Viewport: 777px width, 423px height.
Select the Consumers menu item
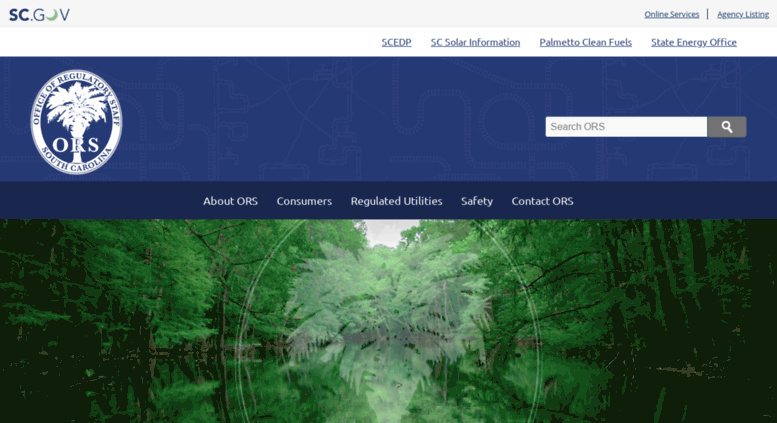[x=304, y=201]
